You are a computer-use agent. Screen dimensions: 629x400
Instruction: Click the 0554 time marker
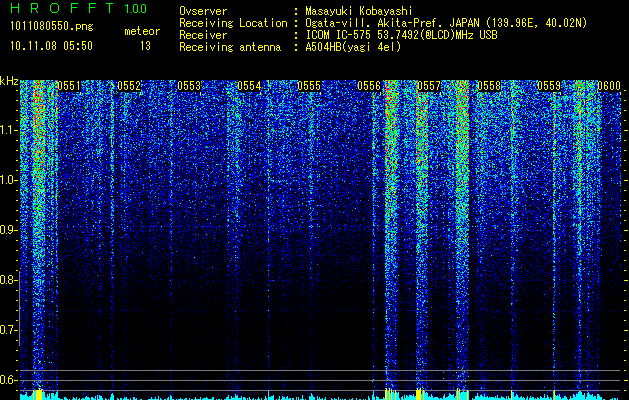tap(249, 86)
